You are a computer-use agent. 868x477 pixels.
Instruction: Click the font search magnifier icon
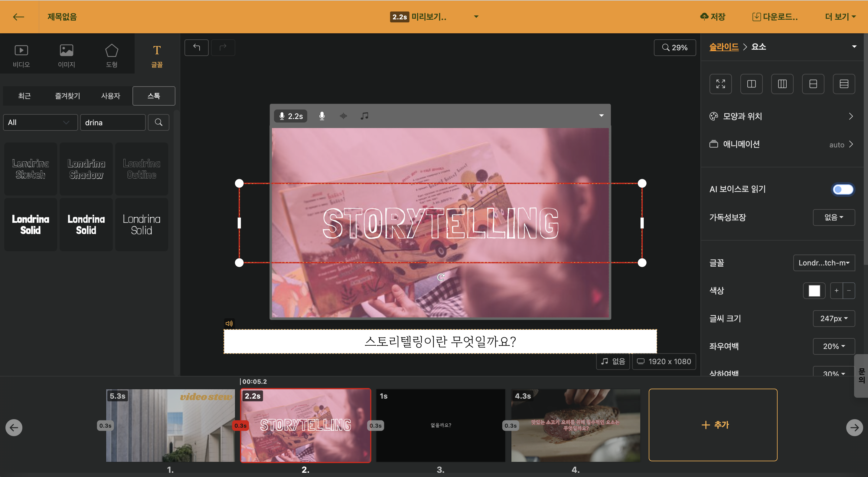pos(158,122)
